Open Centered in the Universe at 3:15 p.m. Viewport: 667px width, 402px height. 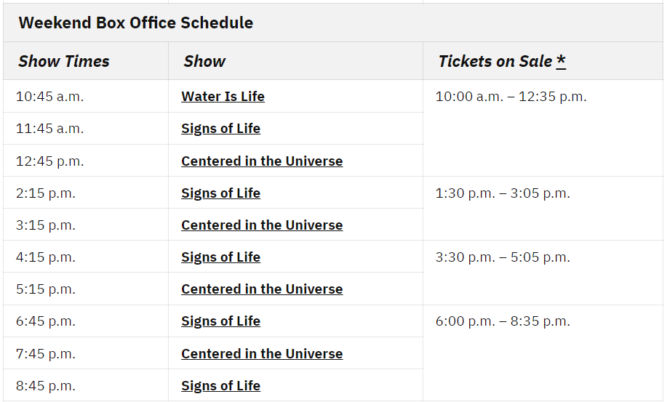(x=262, y=225)
